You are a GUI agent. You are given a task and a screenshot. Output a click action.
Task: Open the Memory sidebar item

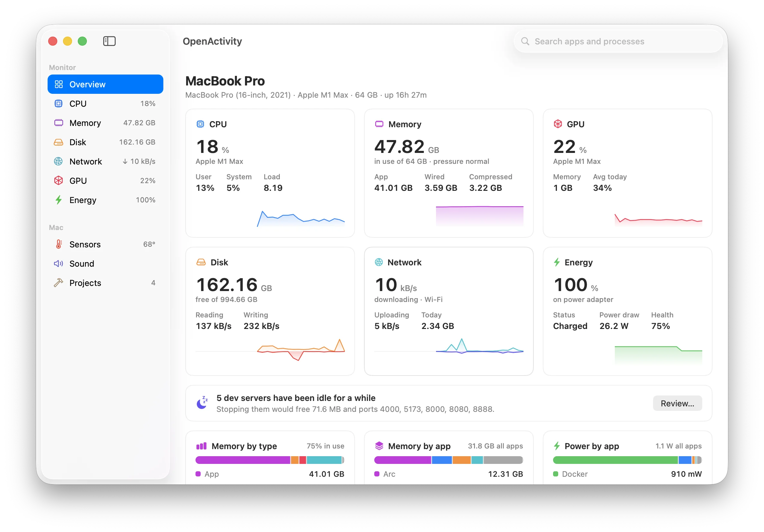(105, 123)
